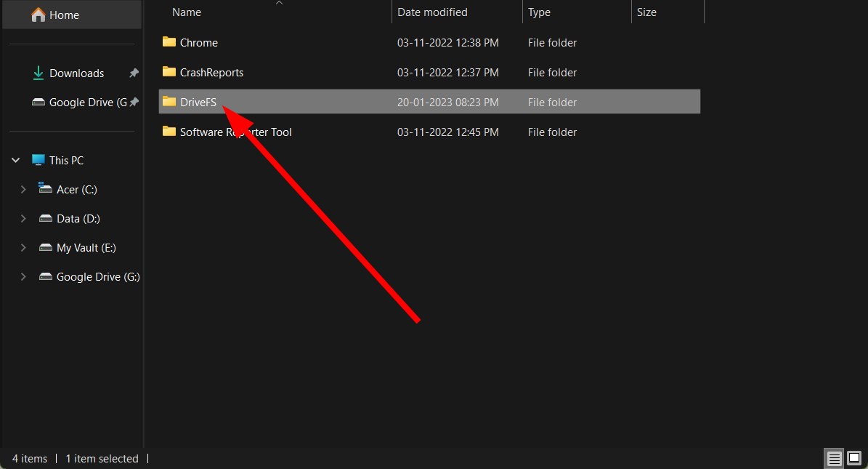This screenshot has width=868, height=469.
Task: Click date 03-11-2022 12:45 PM cell
Action: [x=448, y=132]
